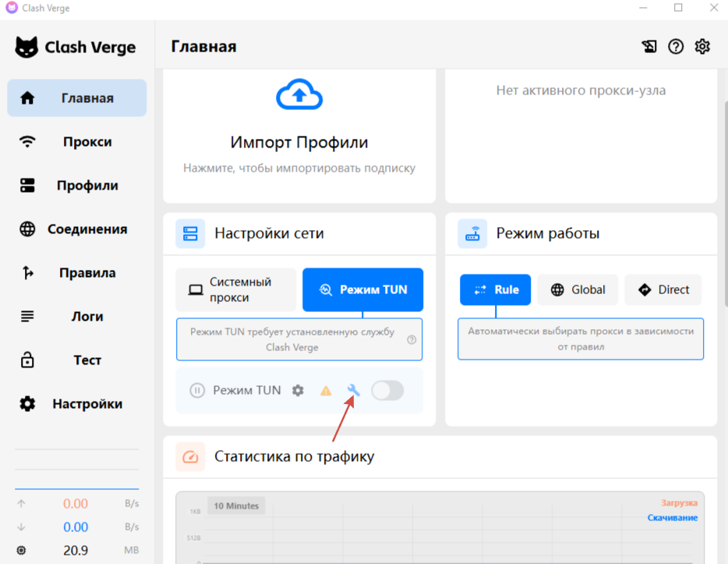Screen dimensions: 728x564
Task: Select the Системный прокси tab
Action: 236,289
